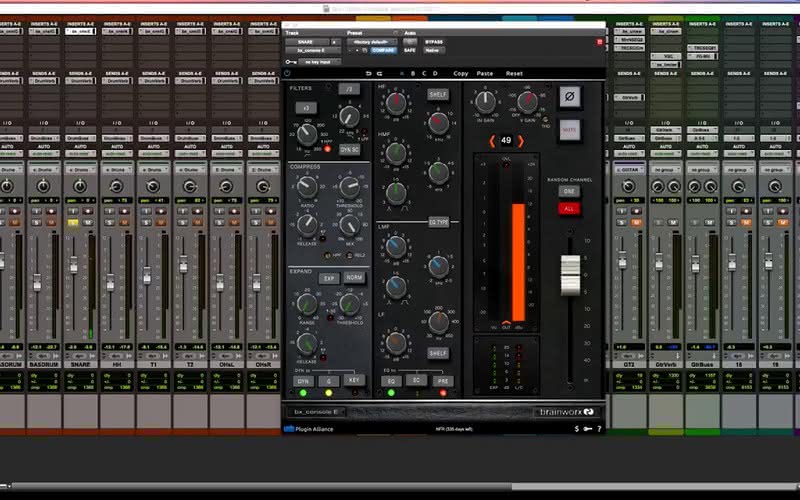Select settings slot B
The height and width of the screenshot is (500, 800).
click(x=413, y=73)
